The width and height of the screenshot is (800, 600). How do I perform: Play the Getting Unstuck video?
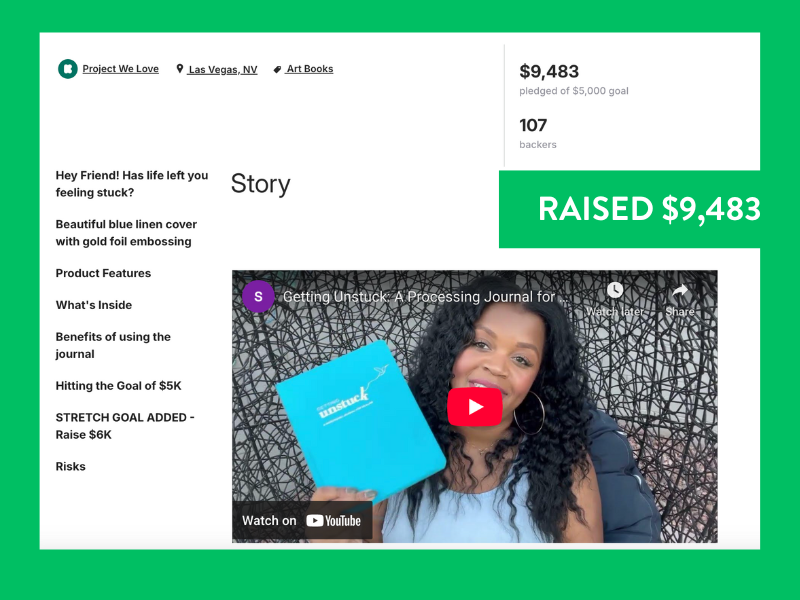[x=475, y=407]
